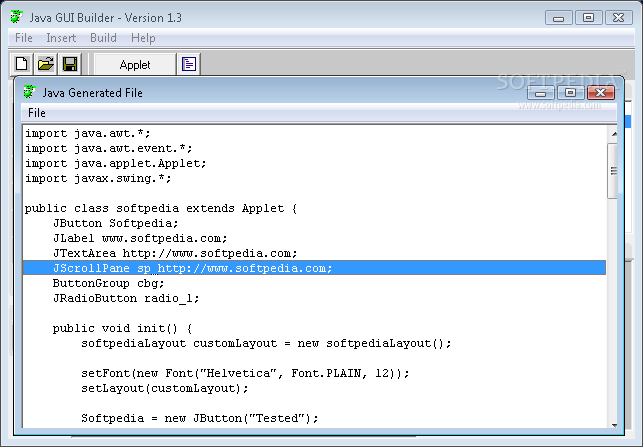Open the File menu in main window
Viewport: 643px width, 447px height.
pos(23,38)
